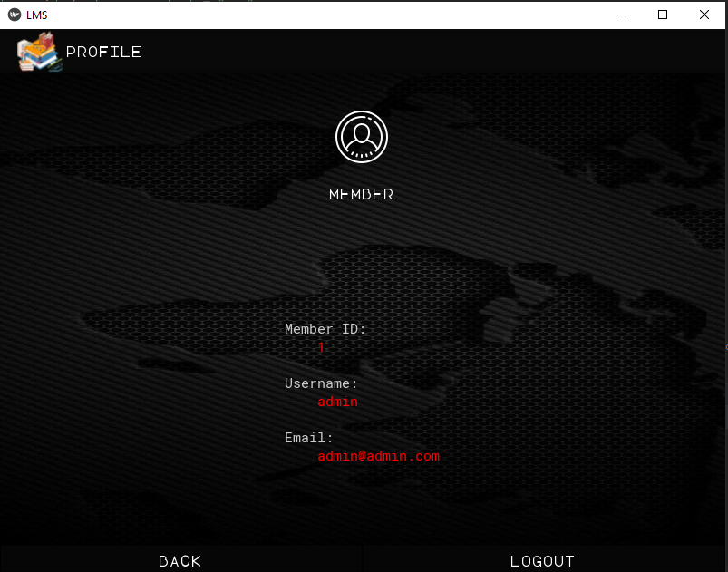The height and width of the screenshot is (572, 728).
Task: Click the 'Email:' label
Action: (x=309, y=438)
